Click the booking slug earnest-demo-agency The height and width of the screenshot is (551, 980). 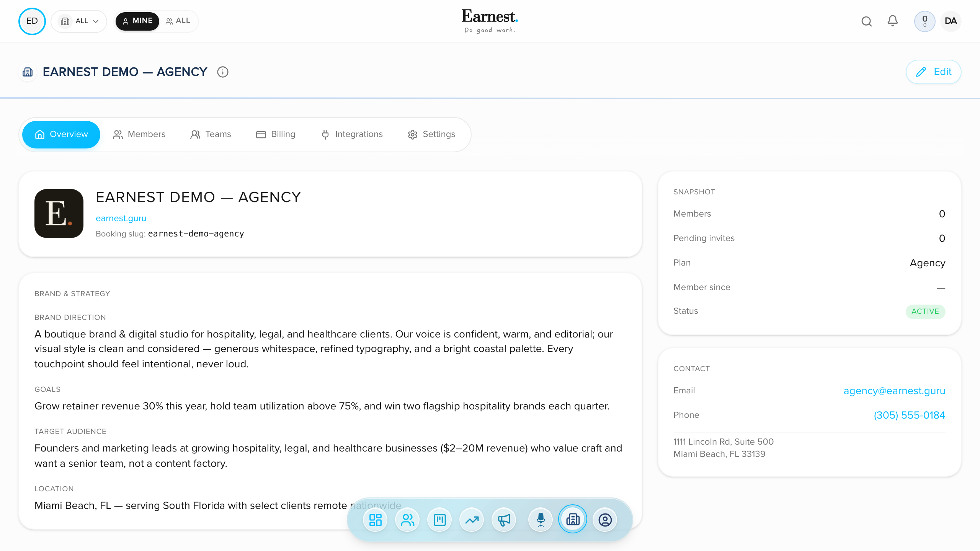pyautogui.click(x=196, y=234)
